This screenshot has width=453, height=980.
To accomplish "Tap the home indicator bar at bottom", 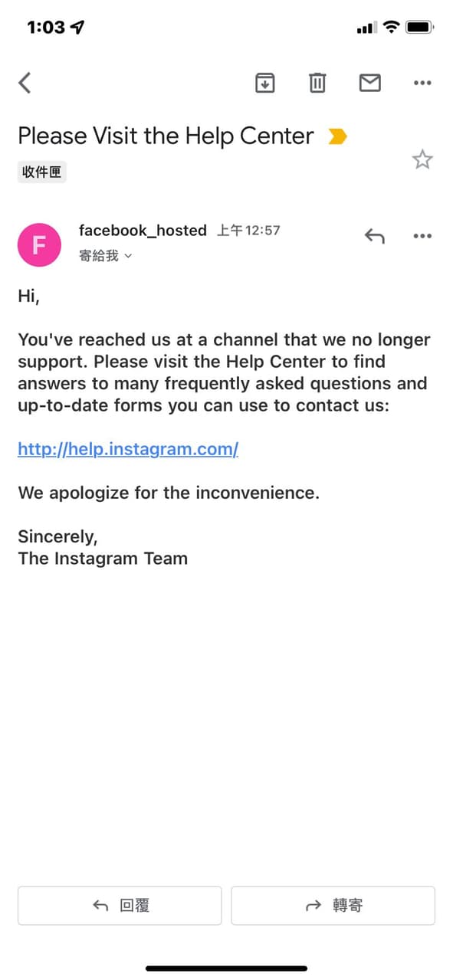I will 226,969.
